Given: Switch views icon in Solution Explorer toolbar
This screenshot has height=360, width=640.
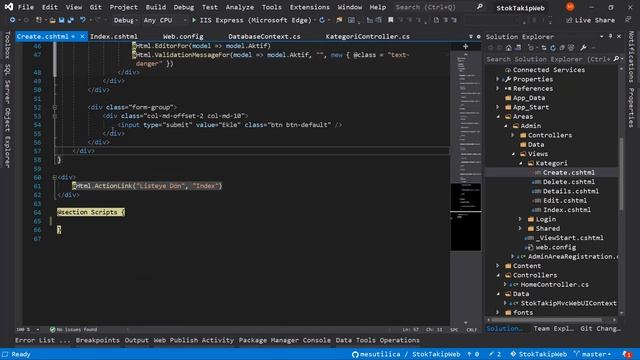Looking at the screenshot, I should click(x=518, y=48).
